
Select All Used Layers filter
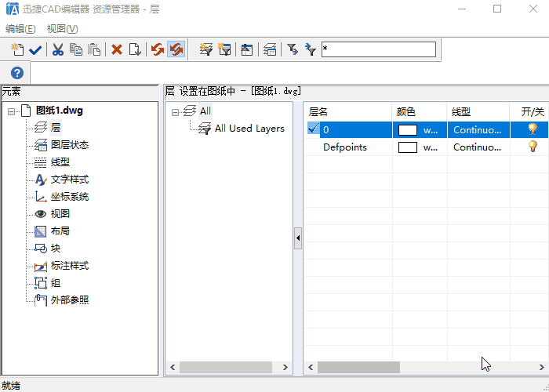(249, 128)
